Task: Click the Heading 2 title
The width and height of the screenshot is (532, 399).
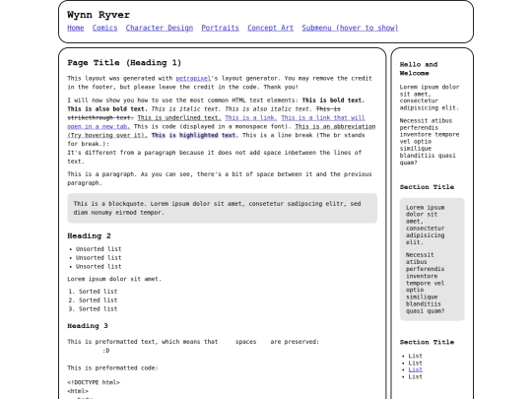Action: (x=89, y=235)
